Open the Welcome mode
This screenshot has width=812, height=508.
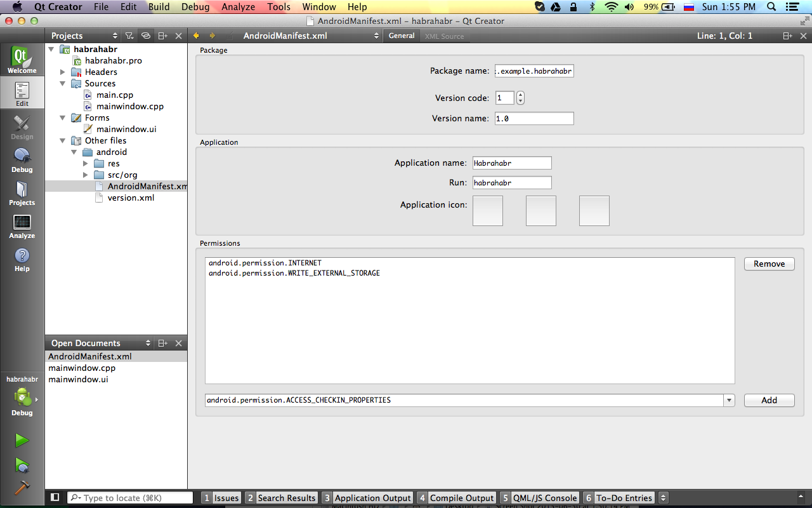(x=22, y=60)
